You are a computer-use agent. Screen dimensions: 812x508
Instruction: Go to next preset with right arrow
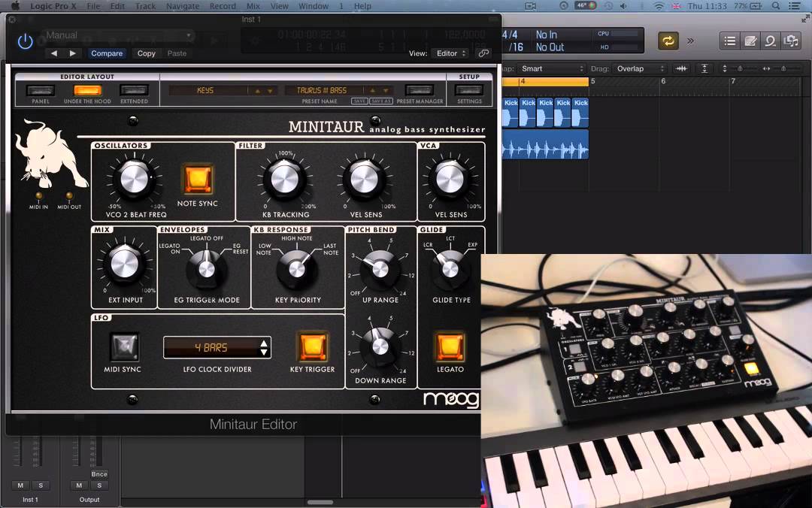pos(72,53)
